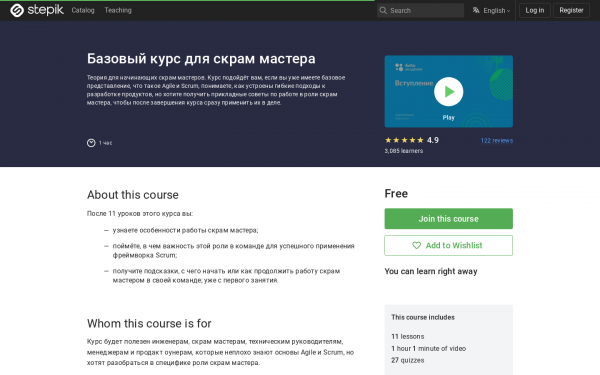Click the clock duration icon

(x=91, y=143)
